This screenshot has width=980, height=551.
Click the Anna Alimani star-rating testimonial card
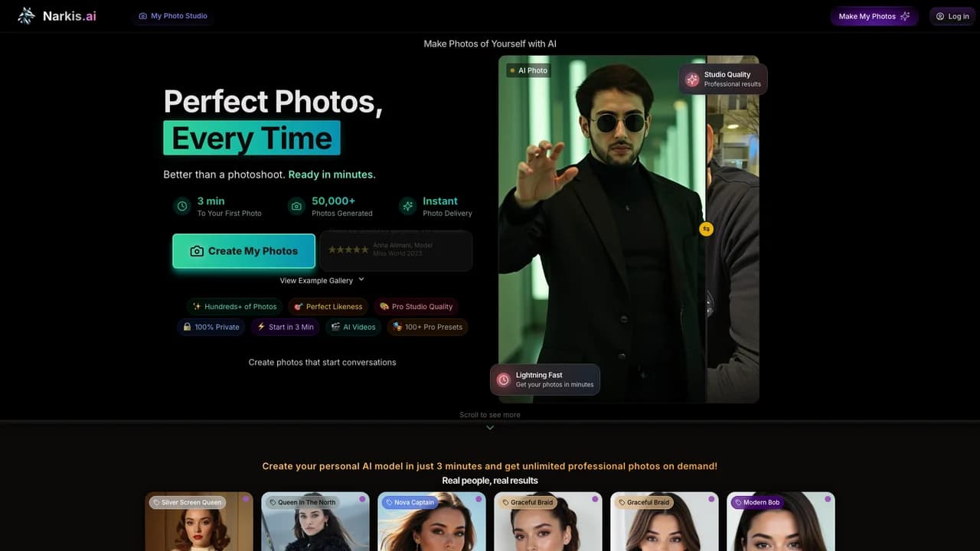(396, 250)
